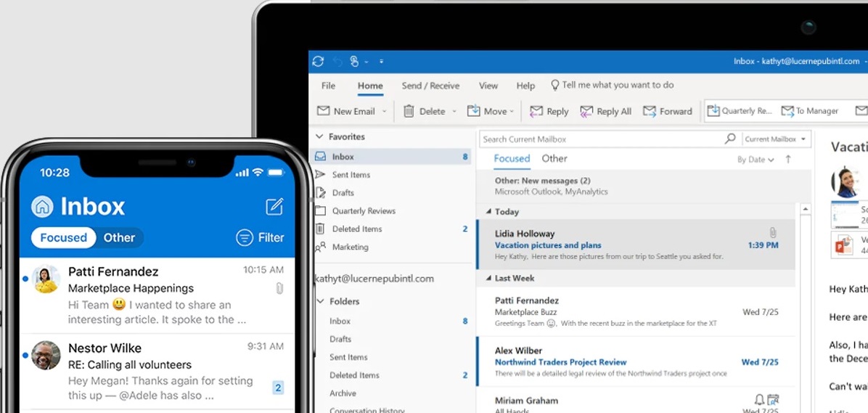868x413 pixels.
Task: Open the Help ribbon tab
Action: (525, 86)
